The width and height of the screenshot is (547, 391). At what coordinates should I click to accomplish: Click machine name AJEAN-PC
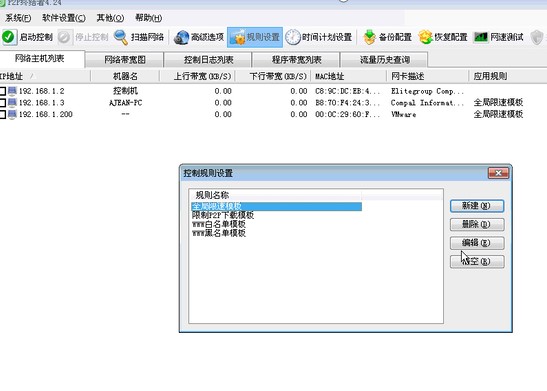(x=125, y=103)
